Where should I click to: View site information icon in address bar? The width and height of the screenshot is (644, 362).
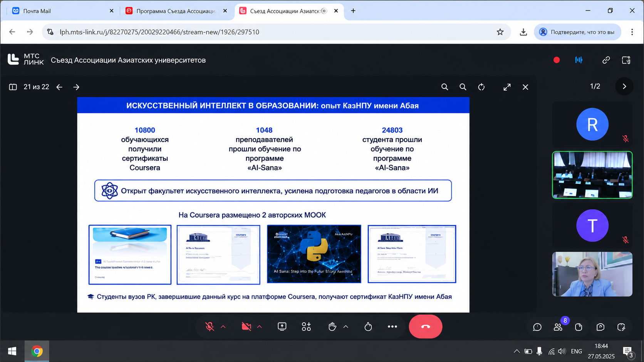tap(50, 32)
